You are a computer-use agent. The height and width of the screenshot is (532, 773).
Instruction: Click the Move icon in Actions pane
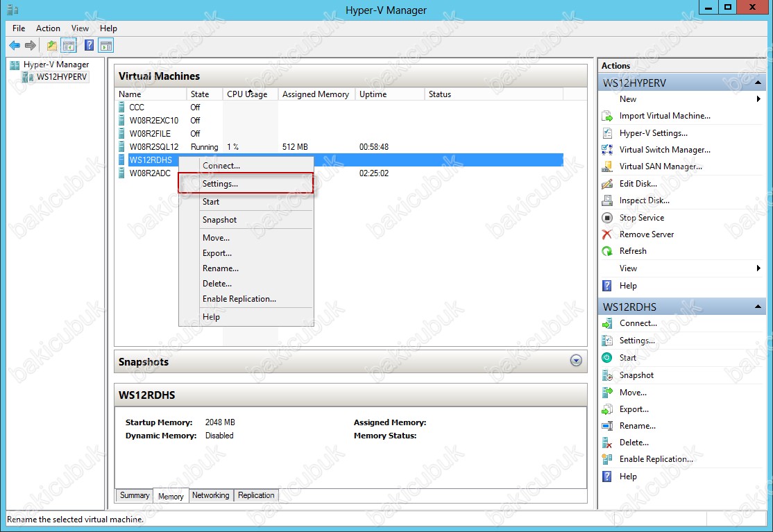coord(607,393)
